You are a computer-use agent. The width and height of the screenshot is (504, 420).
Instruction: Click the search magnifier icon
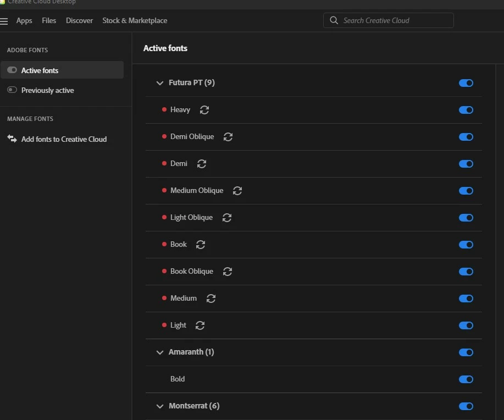click(334, 20)
